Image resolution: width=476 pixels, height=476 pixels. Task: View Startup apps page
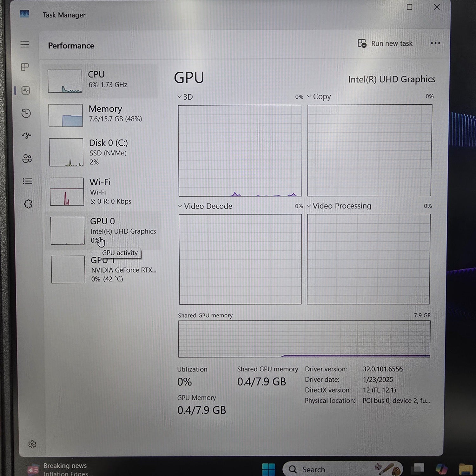click(x=27, y=136)
